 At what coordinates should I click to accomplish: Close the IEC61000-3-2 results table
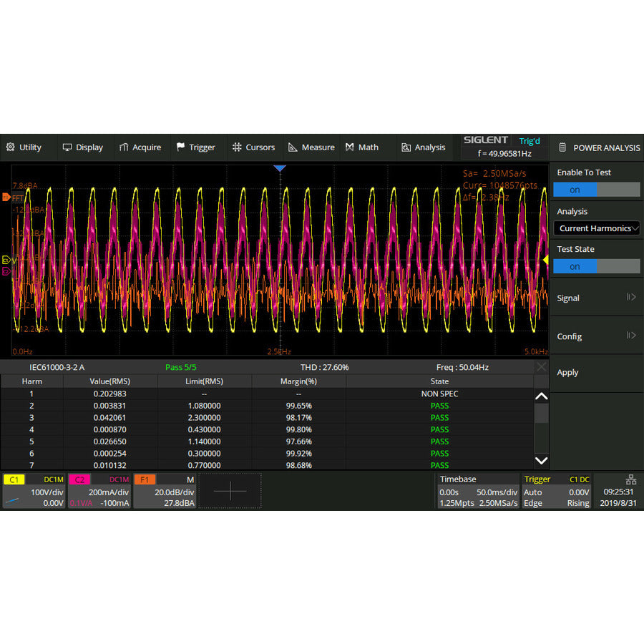[542, 367]
